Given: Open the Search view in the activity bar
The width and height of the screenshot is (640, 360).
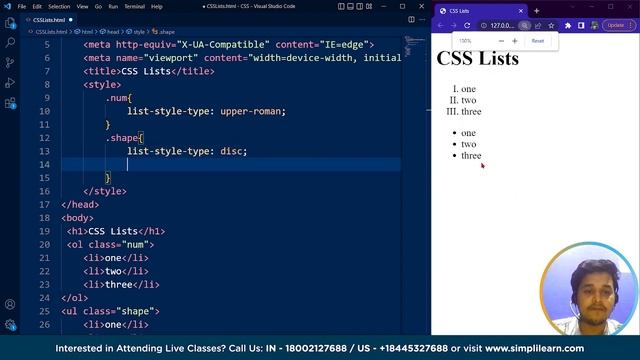Looking at the screenshot, I should (x=10, y=42).
